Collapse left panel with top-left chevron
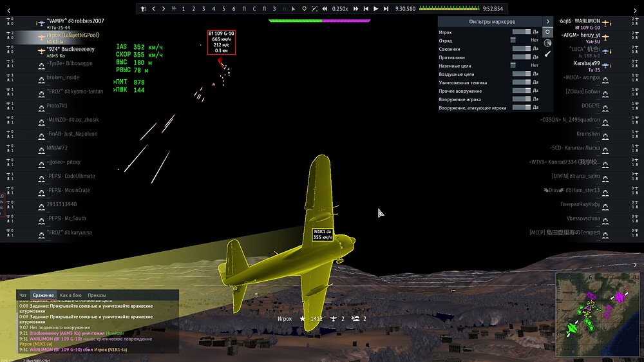Screen dimensions: 644x362 [8, 11]
